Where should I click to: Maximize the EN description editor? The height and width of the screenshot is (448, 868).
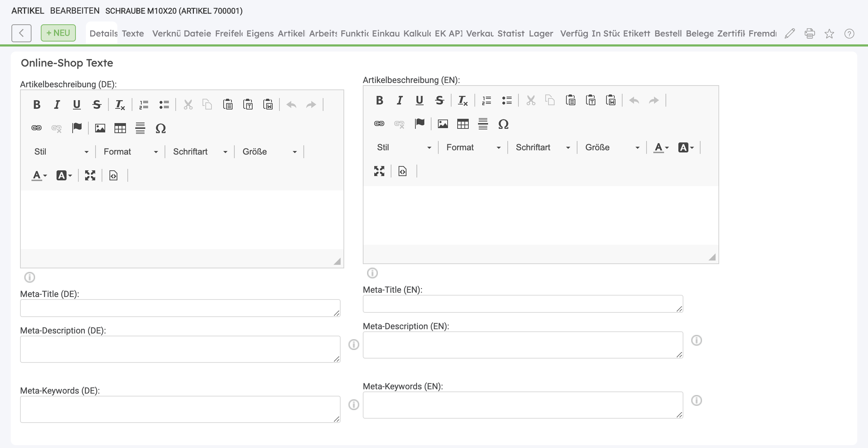pyautogui.click(x=379, y=171)
